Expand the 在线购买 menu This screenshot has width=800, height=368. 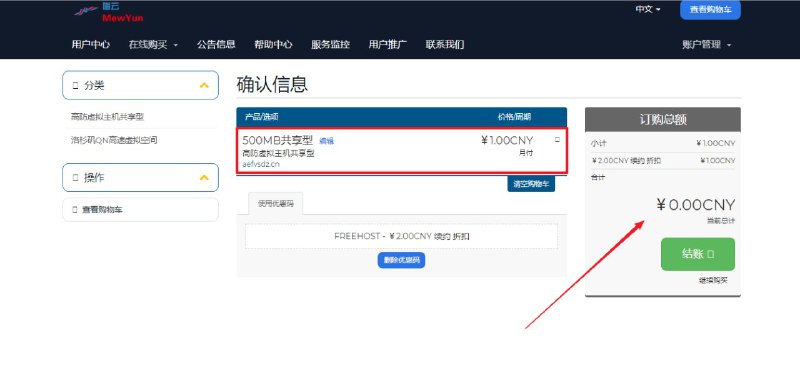153,44
